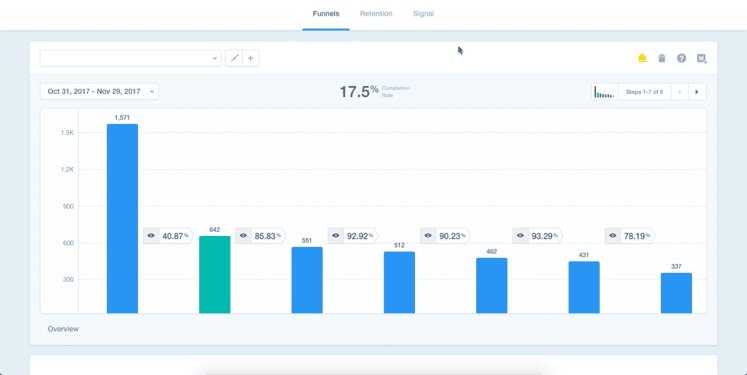Click the pencil edit funnel icon
This screenshot has height=375, width=747.
234,58
